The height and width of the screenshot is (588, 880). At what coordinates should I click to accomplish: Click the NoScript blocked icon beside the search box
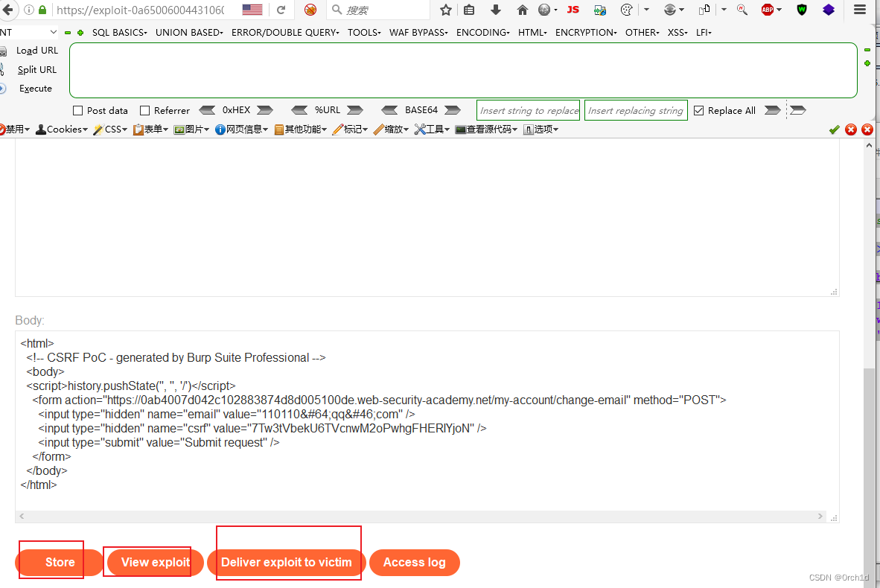coord(310,10)
